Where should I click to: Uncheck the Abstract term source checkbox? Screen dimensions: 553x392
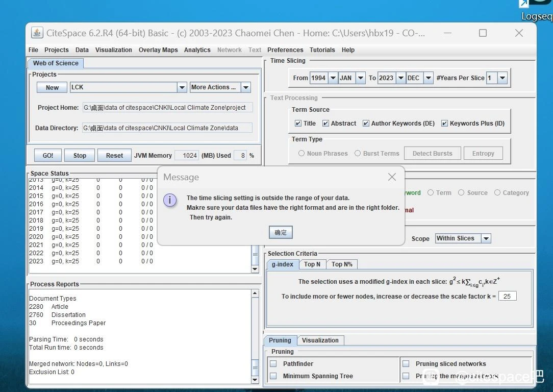(325, 123)
